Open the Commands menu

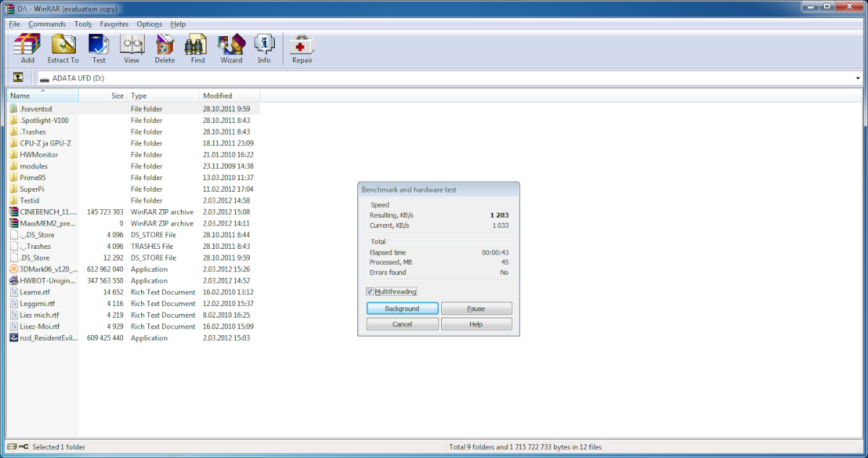47,24
